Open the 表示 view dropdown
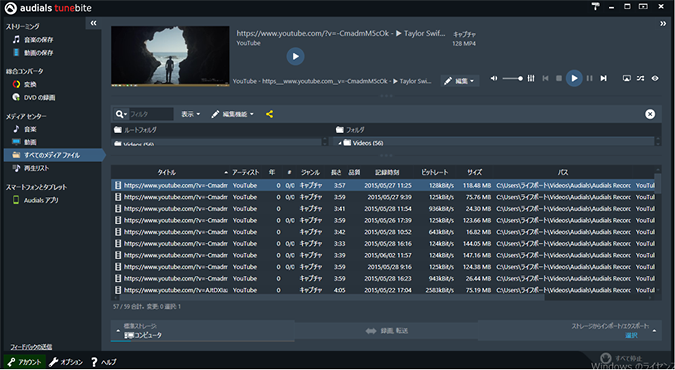 click(190, 114)
